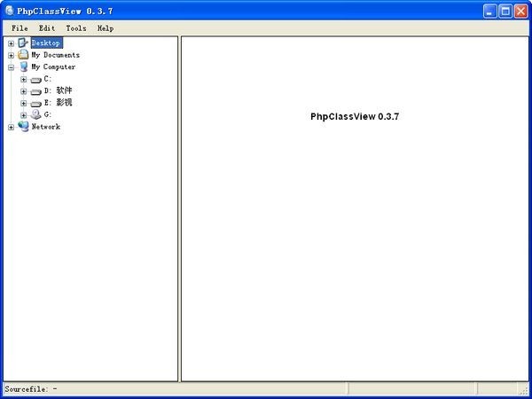Click the Sourcefile status bar text
Image resolution: width=532 pixels, height=399 pixels.
[31, 389]
